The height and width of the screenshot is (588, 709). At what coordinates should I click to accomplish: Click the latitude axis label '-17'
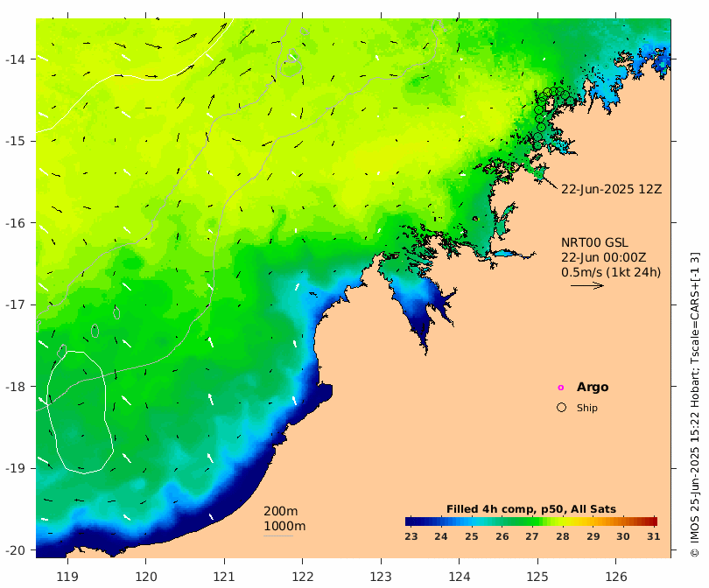click(15, 305)
